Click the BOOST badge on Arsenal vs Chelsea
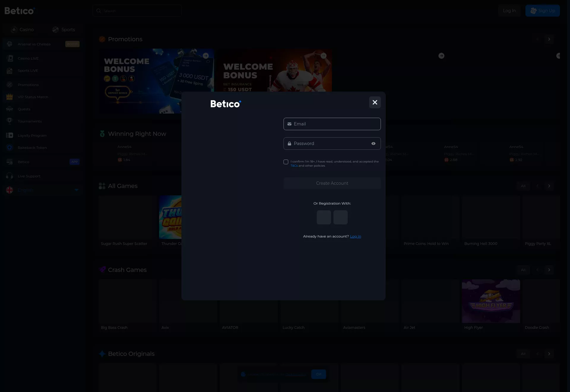This screenshot has height=392, width=570. coord(72,44)
